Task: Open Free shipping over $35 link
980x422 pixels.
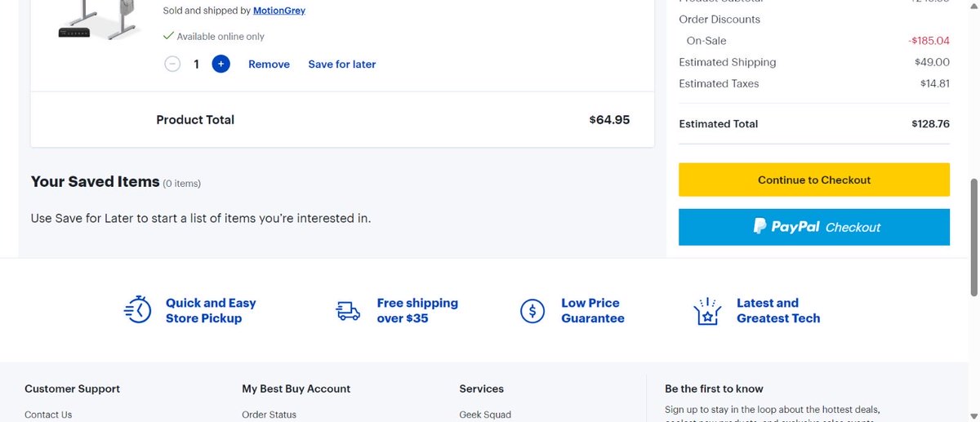Action: click(x=417, y=310)
